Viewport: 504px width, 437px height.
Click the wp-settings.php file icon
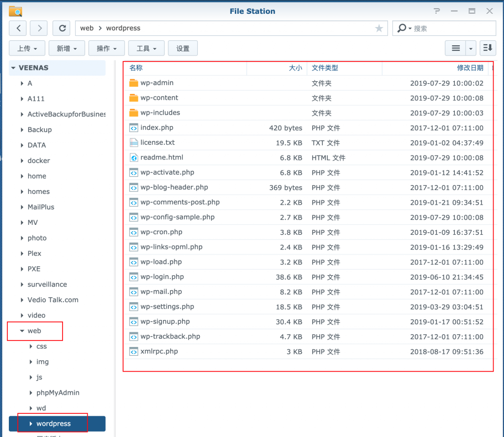pos(134,307)
